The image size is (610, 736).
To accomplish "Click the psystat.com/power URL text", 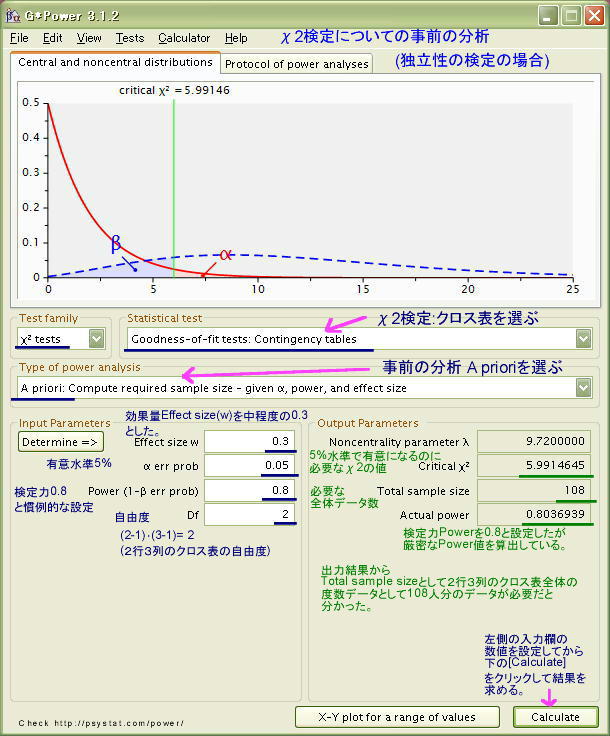I will coord(119,723).
